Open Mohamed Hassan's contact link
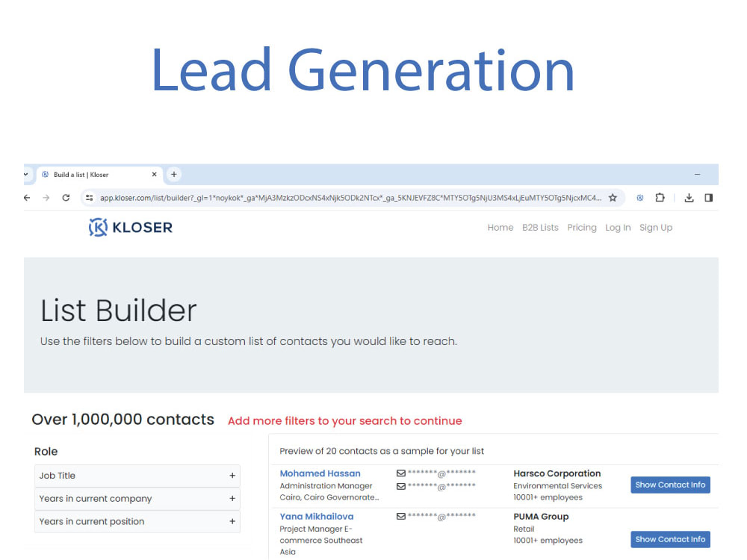The height and width of the screenshot is (560, 747). tap(320, 473)
